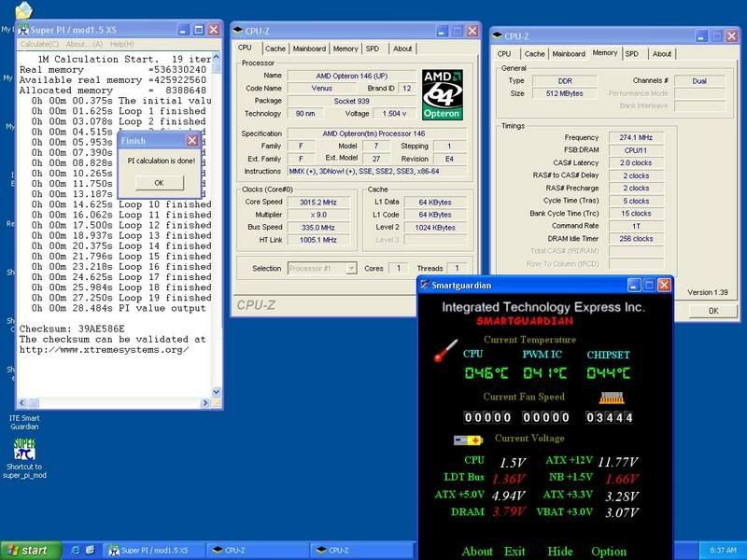Viewport: 747px width, 560px height.
Task: Click the 03444 fan speed counter
Action: pyautogui.click(x=610, y=417)
